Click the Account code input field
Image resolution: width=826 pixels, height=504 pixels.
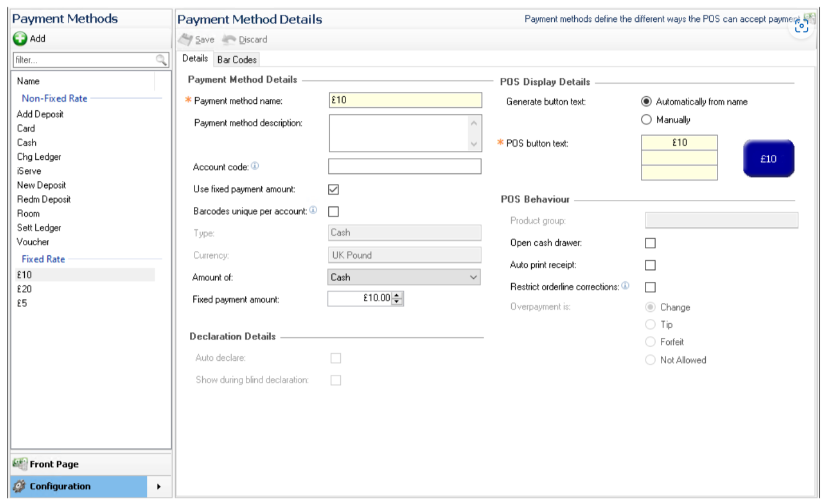click(404, 167)
